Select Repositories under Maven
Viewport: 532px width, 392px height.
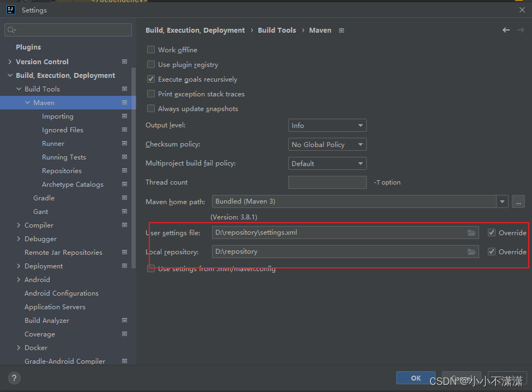coord(62,171)
